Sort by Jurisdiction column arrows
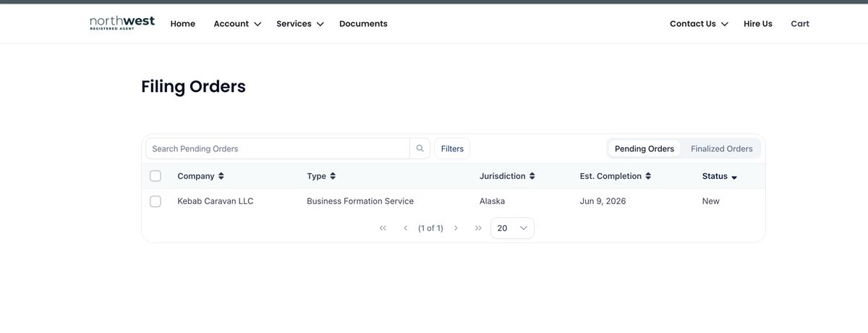Screen dimensions: 868x333 coord(532,176)
